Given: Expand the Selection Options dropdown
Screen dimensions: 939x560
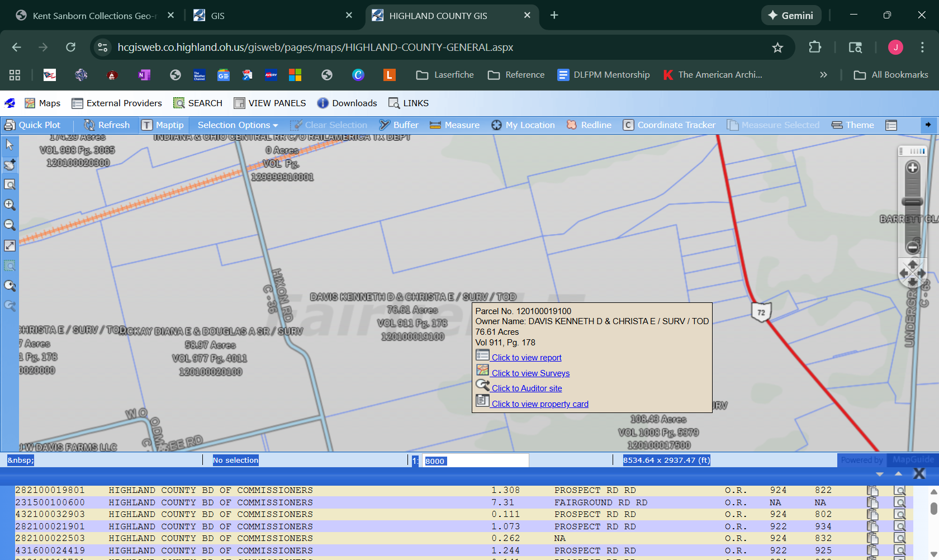Looking at the screenshot, I should [238, 125].
